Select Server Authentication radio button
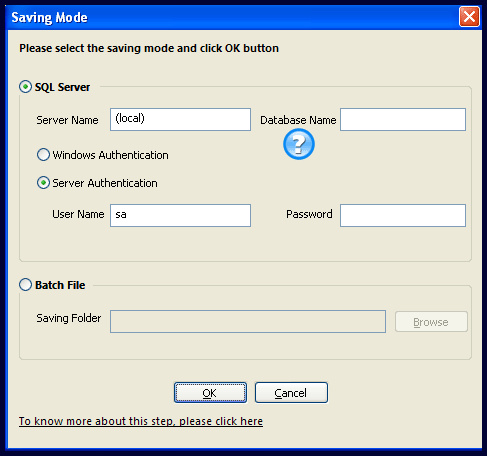Image resolution: width=487 pixels, height=456 pixels. pos(43,183)
